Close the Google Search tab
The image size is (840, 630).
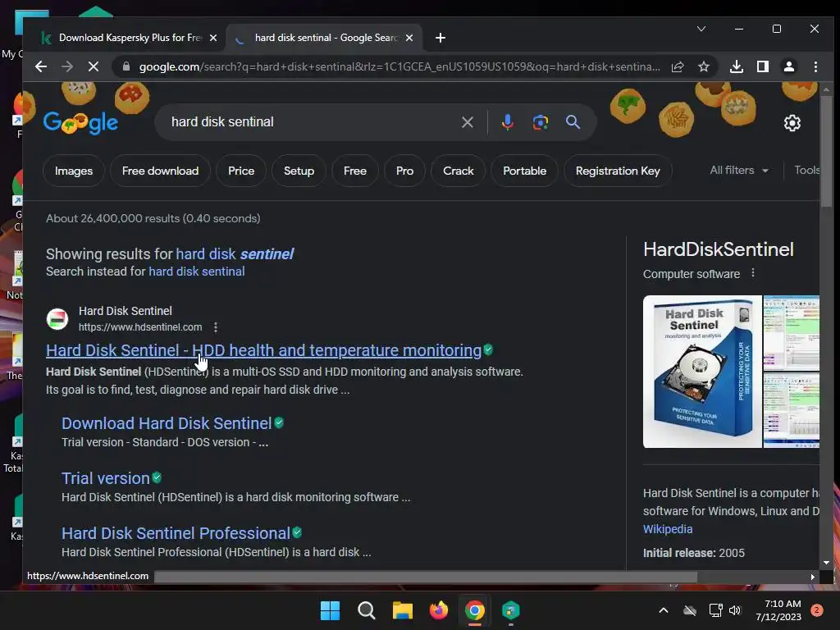(409, 38)
